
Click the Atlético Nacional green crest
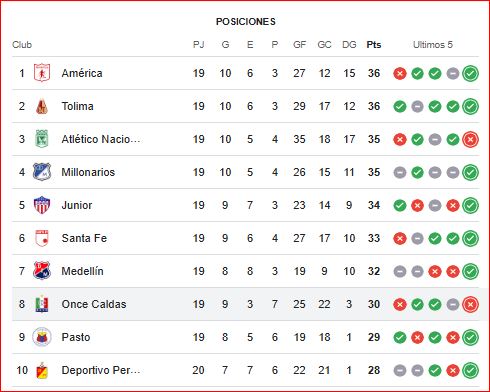pos(42,139)
